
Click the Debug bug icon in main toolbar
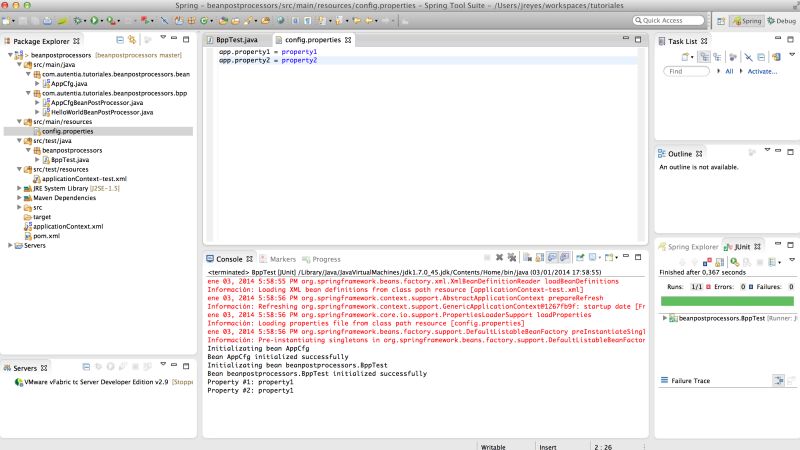click(x=77, y=21)
